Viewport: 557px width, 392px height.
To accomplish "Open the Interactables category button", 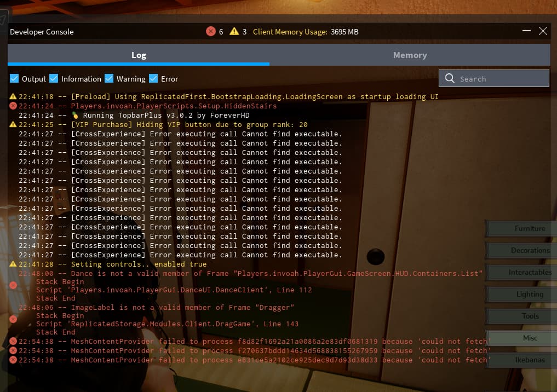I will (521, 272).
